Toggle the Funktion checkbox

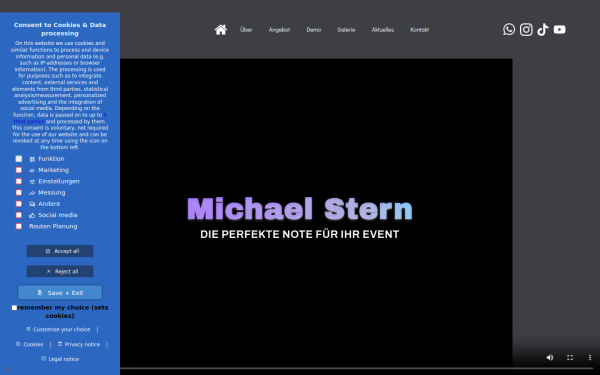coord(19,159)
